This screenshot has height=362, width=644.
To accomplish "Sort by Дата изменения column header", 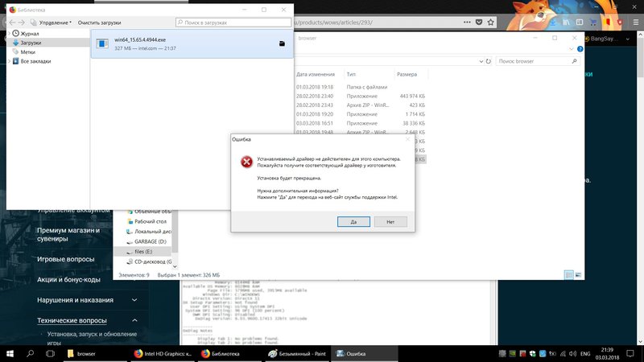I will 316,74.
